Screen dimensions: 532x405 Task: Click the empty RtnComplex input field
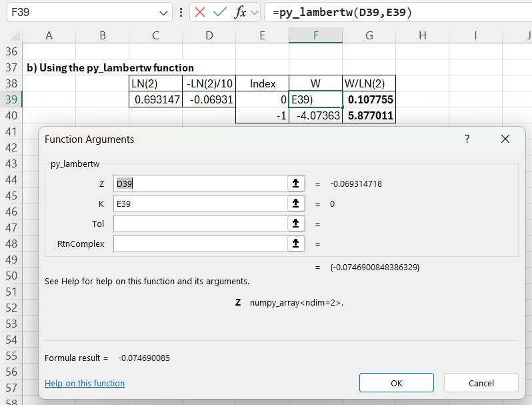tap(199, 244)
